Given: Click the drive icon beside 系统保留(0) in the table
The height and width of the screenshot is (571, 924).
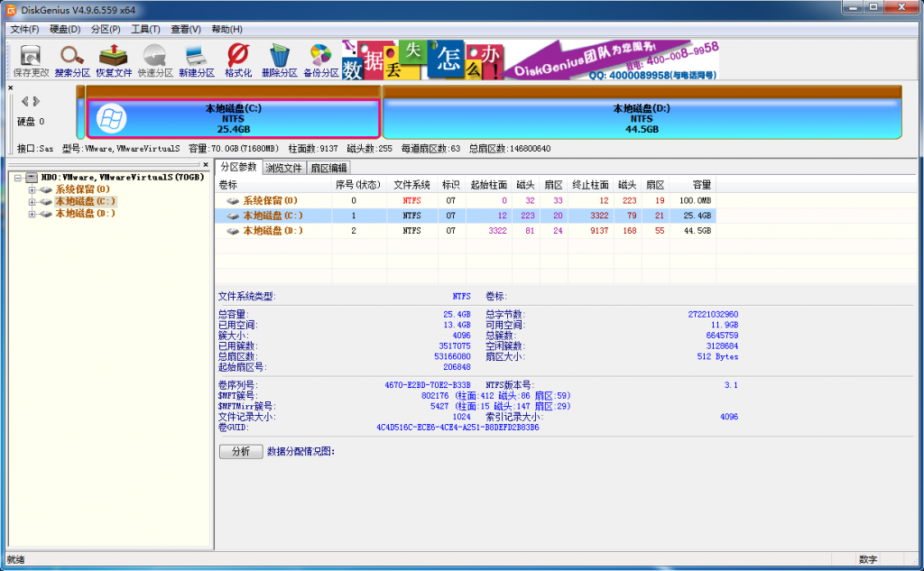Looking at the screenshot, I should click(x=233, y=201).
